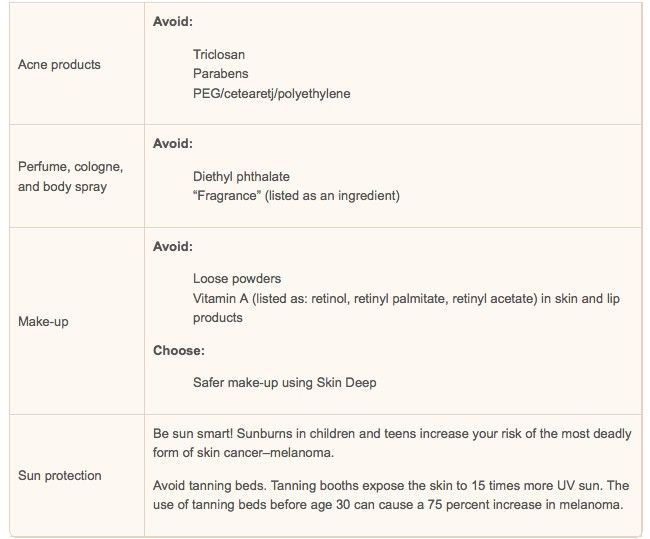
Task: Click the 'Parabens' list item
Action: coord(221,73)
